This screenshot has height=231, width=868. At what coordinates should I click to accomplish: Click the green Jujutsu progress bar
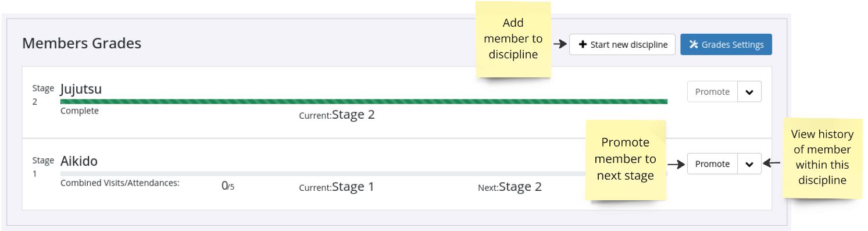click(x=364, y=101)
